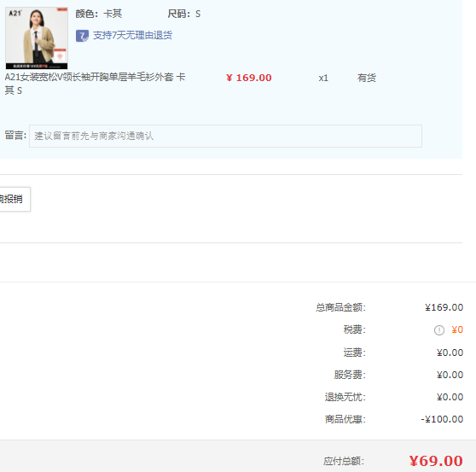Click the 服务费 service fee label

350,375
